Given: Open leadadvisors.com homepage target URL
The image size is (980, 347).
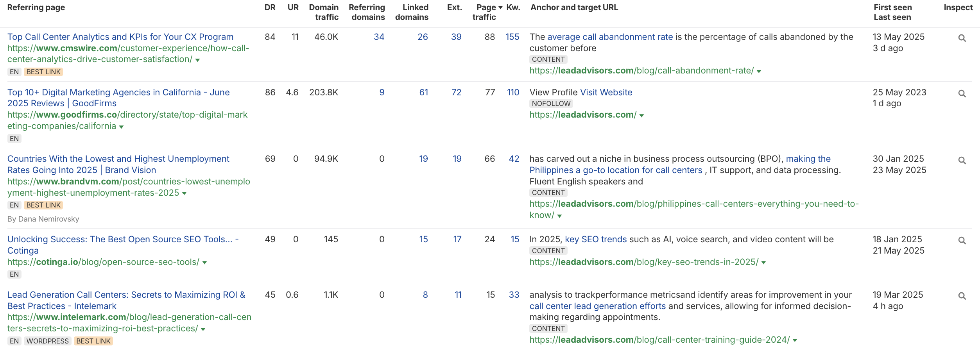Looking at the screenshot, I should [x=583, y=114].
